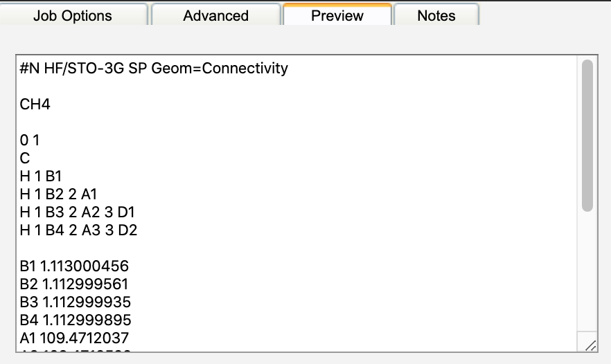Click the CH4 title line
This screenshot has width=611, height=364.
[35, 104]
